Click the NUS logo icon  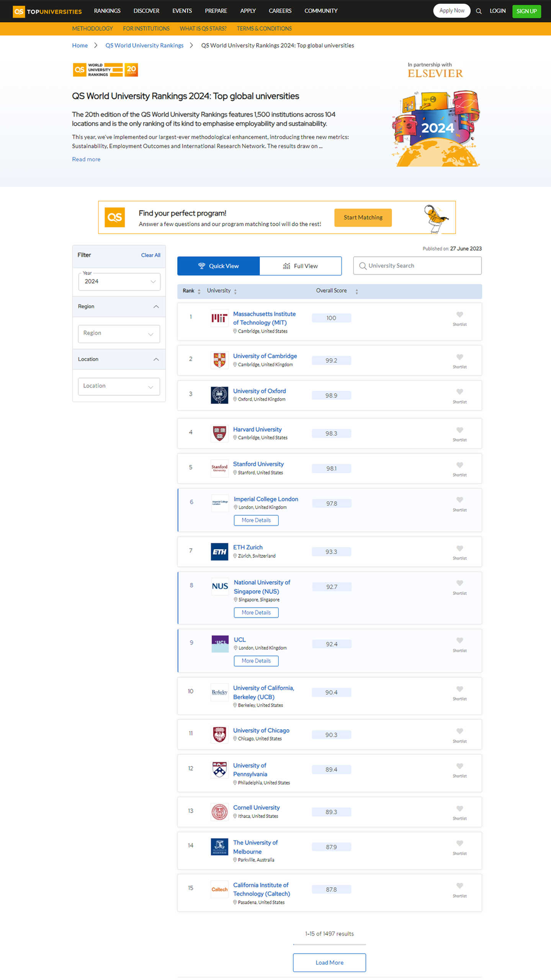[220, 586]
